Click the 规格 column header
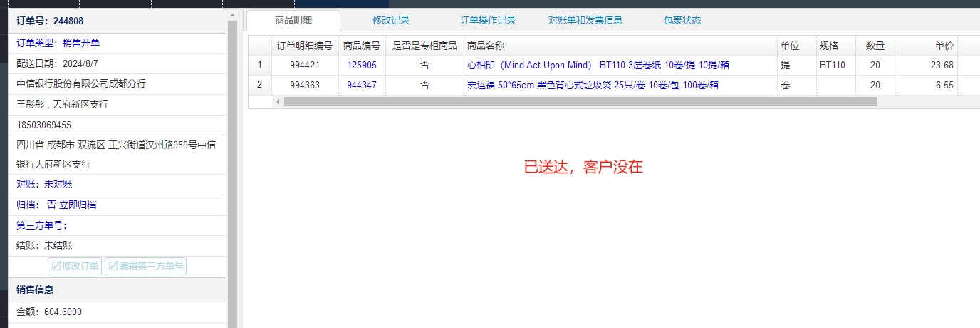 835,46
